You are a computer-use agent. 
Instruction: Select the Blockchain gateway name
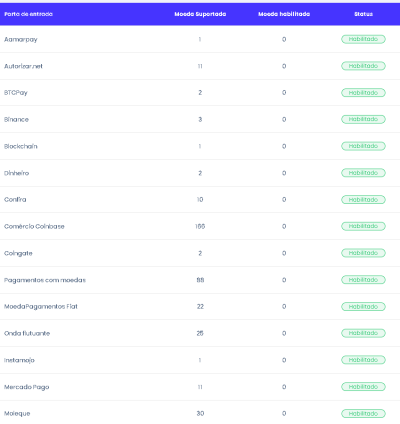click(21, 146)
